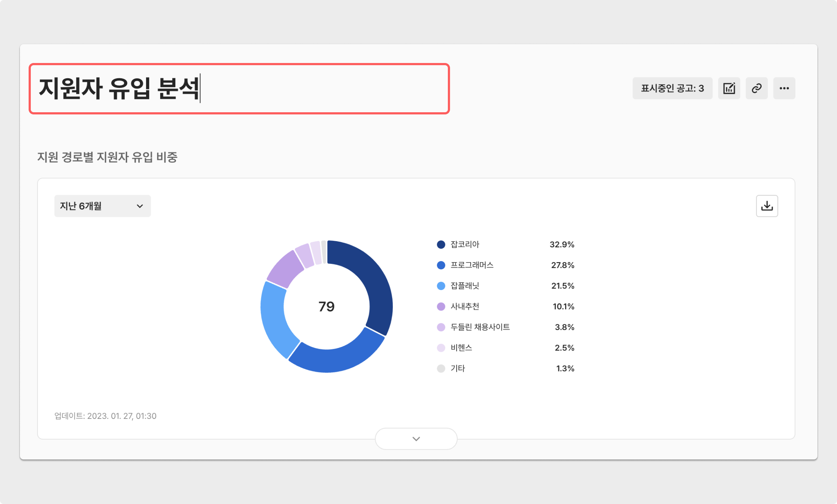The width and height of the screenshot is (837, 504).
Task: Select the 두들린 채용사이트 legend entry
Action: tap(480, 327)
